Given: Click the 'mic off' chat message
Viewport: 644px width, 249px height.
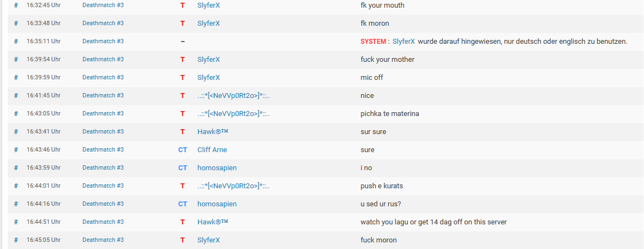Looking at the screenshot, I should point(371,78).
